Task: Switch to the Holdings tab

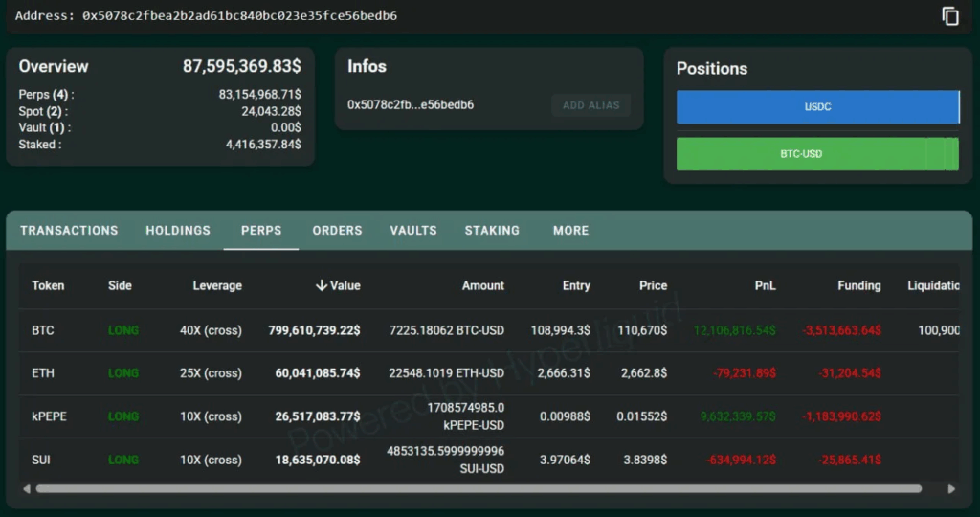Action: 178,231
